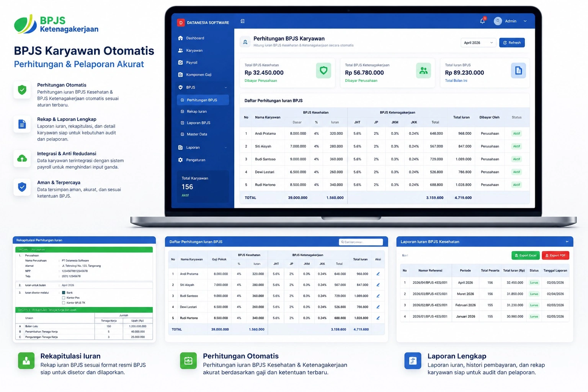Click the Refresh button
The height and width of the screenshot is (392, 588).
click(512, 43)
